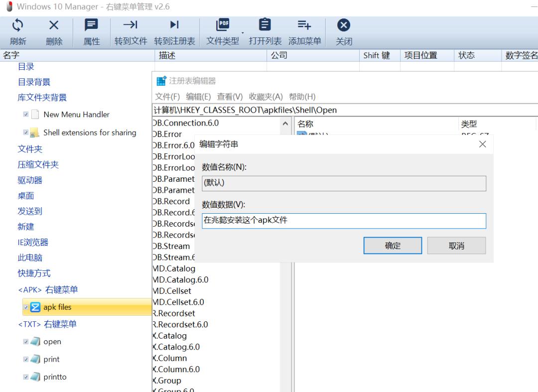
Task: Sort by the 描述 column header
Action: [211, 55]
